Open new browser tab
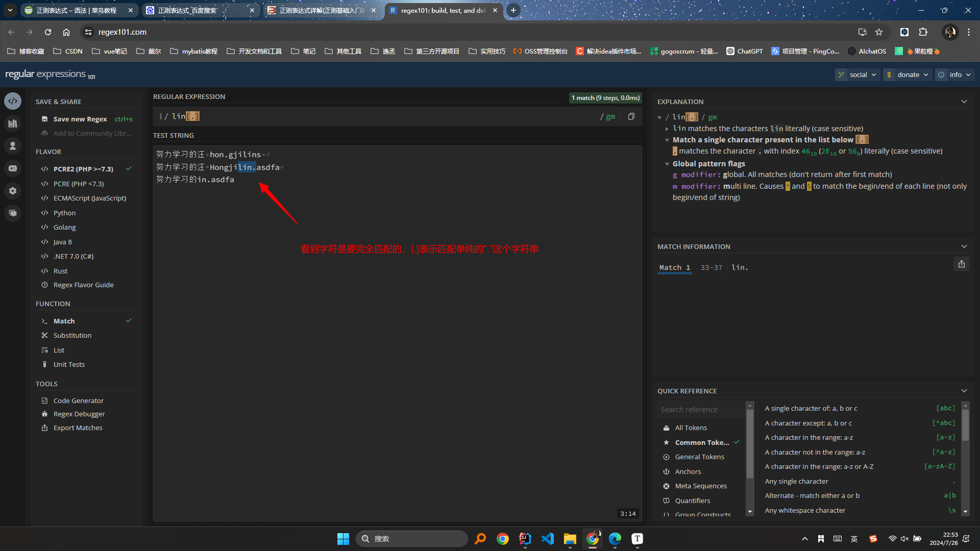This screenshot has height=551, width=980. click(x=513, y=10)
